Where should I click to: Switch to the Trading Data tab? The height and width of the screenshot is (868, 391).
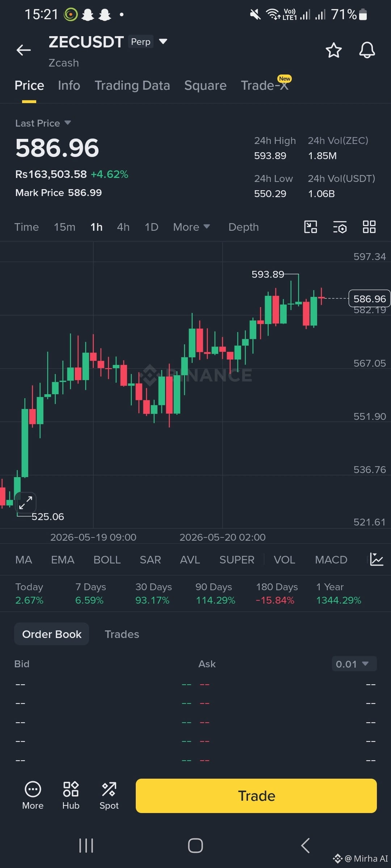tap(132, 86)
